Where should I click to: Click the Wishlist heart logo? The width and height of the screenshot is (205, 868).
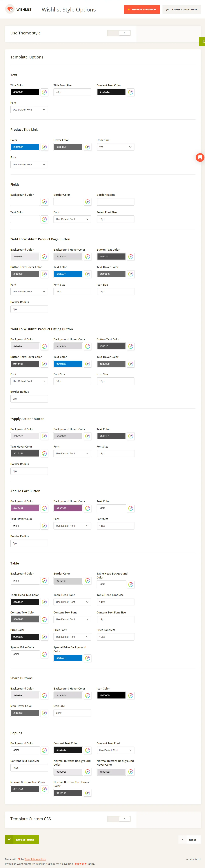tap(10, 10)
